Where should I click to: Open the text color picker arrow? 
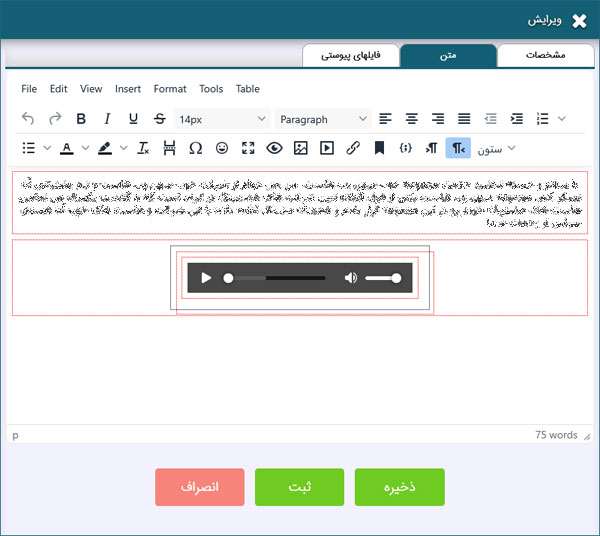point(85,148)
